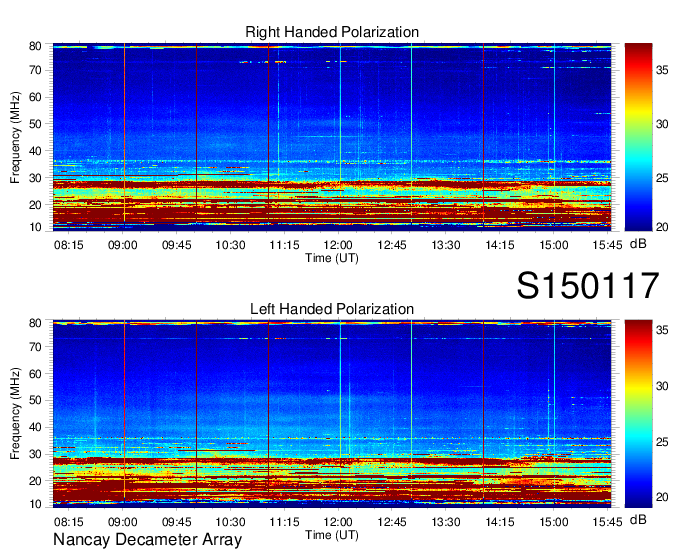The height and width of the screenshot is (552, 680).
Task: Click the 35 value on upper color scale
Action: pyautogui.click(x=662, y=70)
